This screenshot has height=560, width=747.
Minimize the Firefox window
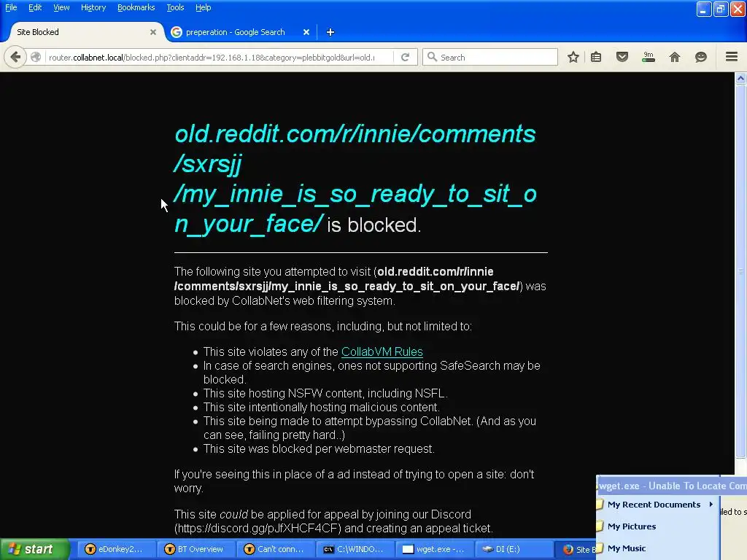click(704, 9)
